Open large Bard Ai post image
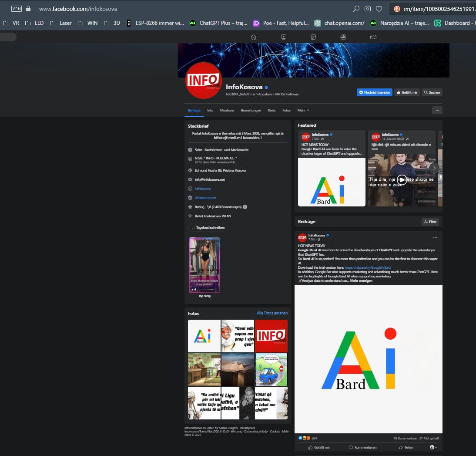Image resolution: width=476 pixels, height=456 pixels. (x=368, y=359)
